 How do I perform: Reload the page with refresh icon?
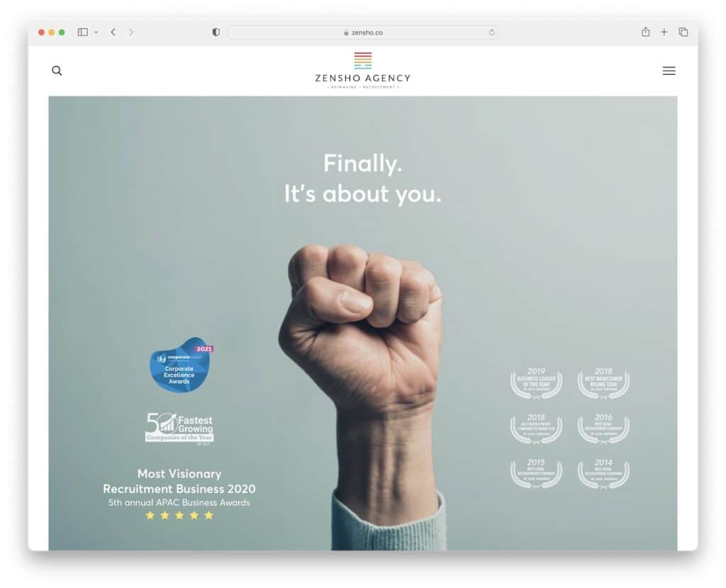(491, 33)
